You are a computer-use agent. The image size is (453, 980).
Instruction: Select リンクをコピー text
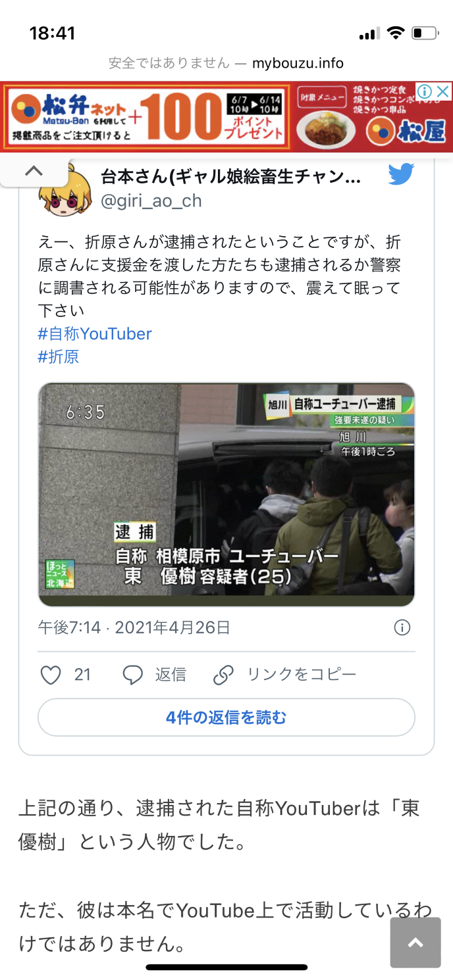point(302,675)
